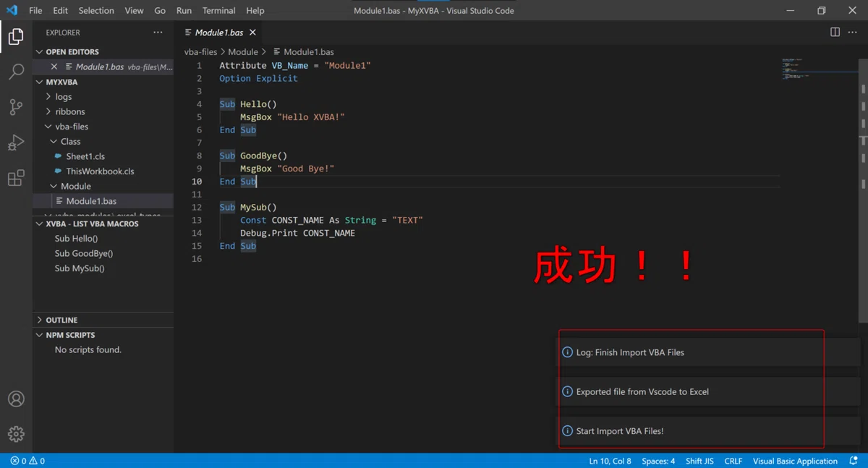Open the Extensions view icon
This screenshot has width=868, height=468.
click(x=16, y=178)
